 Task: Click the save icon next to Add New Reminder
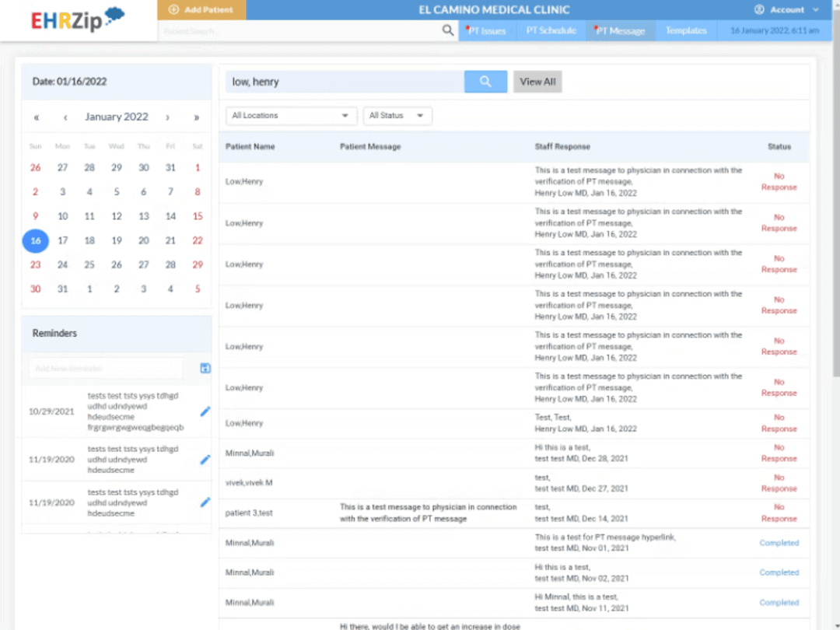[x=205, y=368]
